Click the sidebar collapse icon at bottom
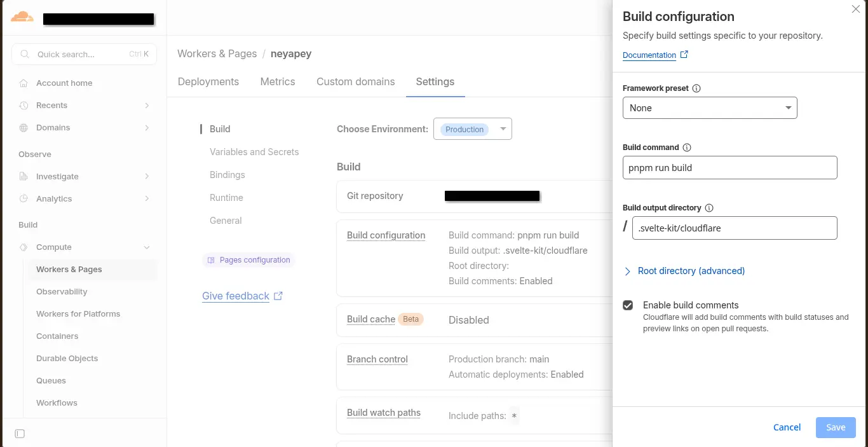 point(20,434)
